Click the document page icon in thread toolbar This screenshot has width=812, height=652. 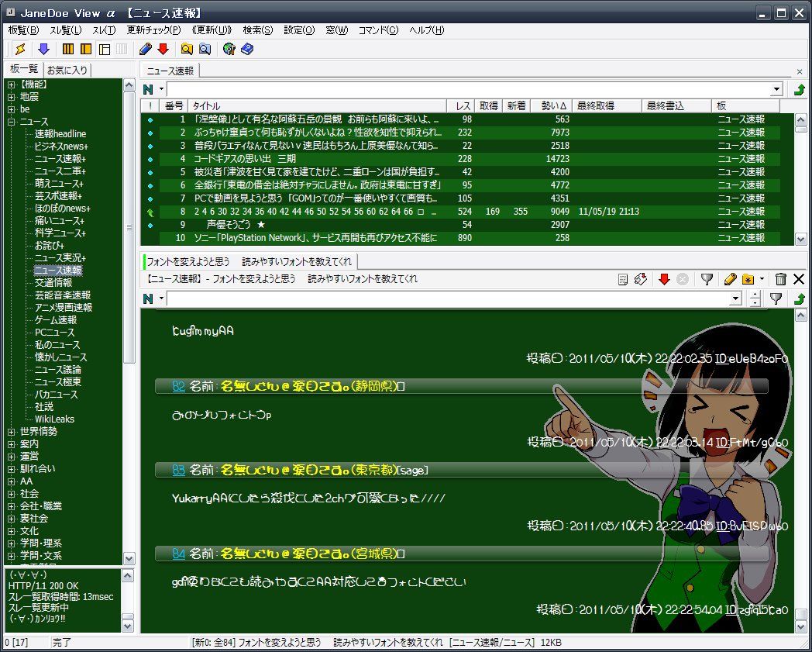pyautogui.click(x=623, y=279)
